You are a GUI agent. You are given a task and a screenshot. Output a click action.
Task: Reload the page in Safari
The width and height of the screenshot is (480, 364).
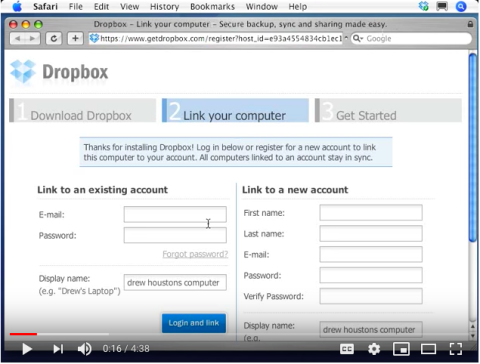(x=54, y=38)
